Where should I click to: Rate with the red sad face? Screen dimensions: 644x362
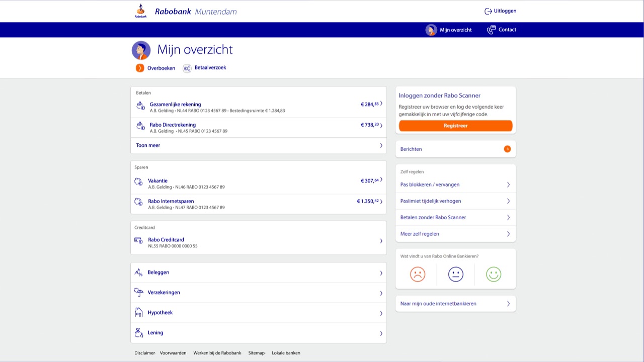(x=418, y=274)
